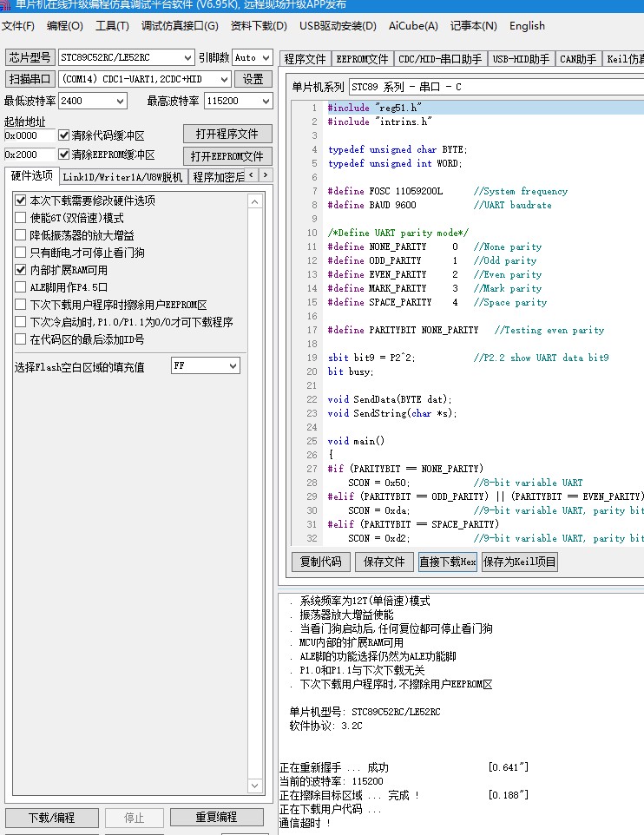Open the 单片机系列 STC89 系列 combo box

pyautogui.click(x=496, y=87)
